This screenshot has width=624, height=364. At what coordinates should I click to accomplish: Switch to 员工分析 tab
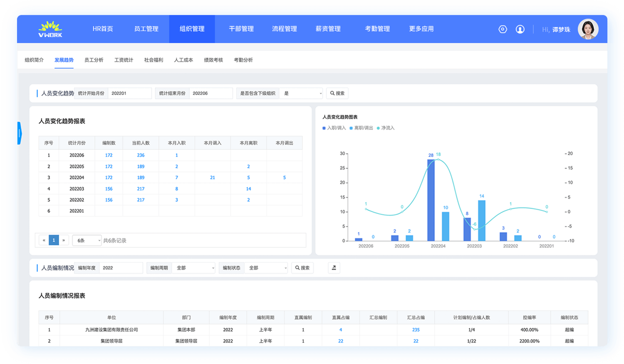94,60
